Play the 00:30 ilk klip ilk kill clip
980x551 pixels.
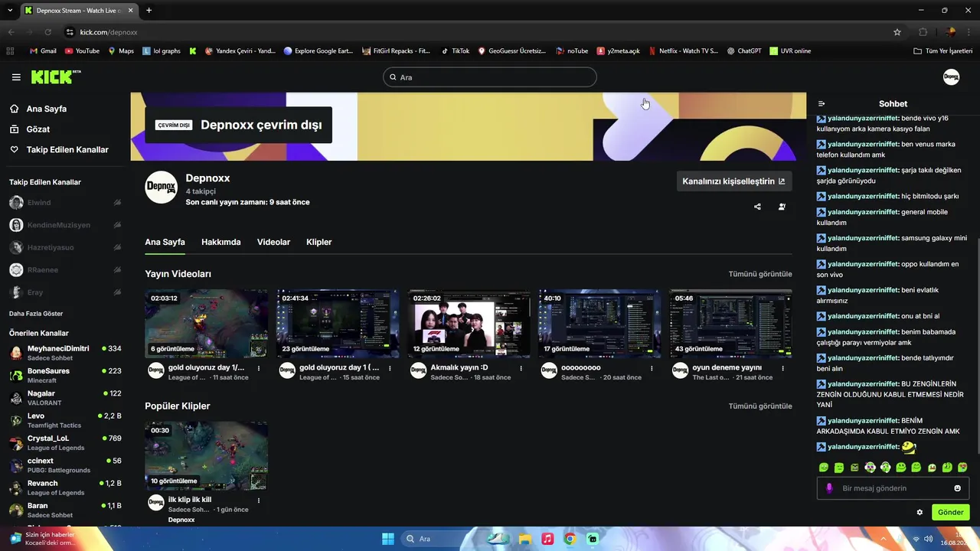pyautogui.click(x=207, y=456)
